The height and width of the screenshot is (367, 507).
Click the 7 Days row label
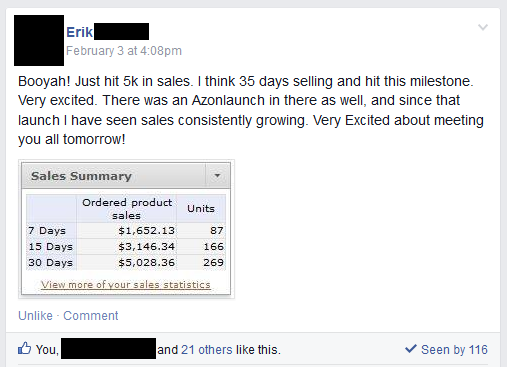47,230
